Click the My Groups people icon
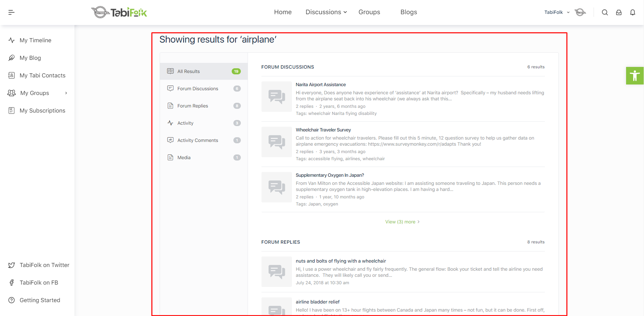Viewport: 644px width, 316px height. tap(11, 93)
